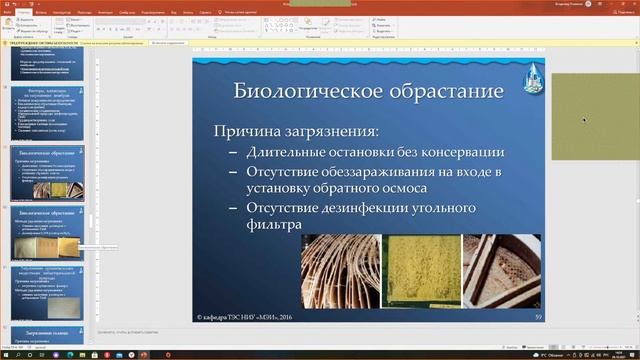The height and width of the screenshot is (360, 640).
Task: Undo the last action in the title bar
Action: tap(15, 4)
